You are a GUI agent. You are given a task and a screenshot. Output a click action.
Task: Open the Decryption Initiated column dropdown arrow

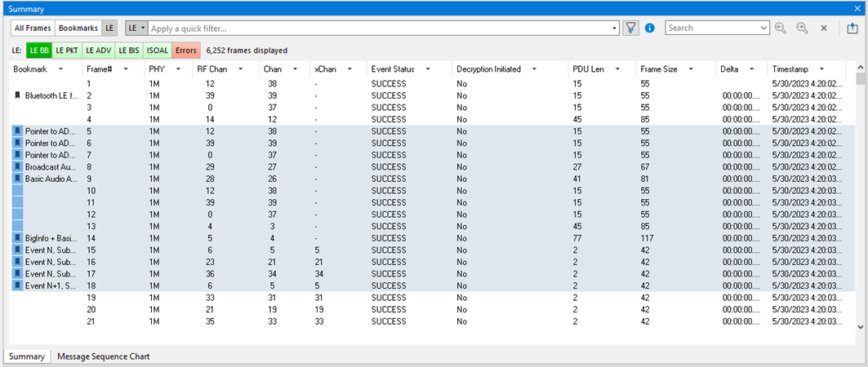pos(534,69)
